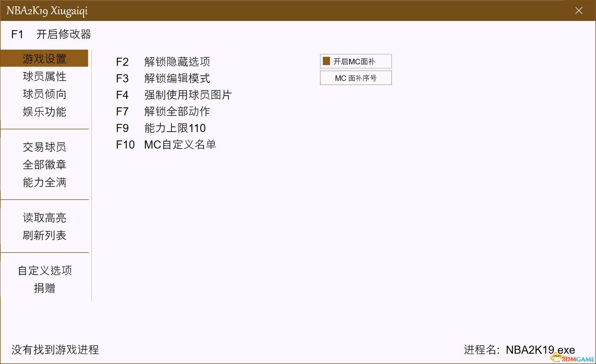
Task: Click the 没有找到游戏进程 status text
Action: pyautogui.click(x=55, y=350)
